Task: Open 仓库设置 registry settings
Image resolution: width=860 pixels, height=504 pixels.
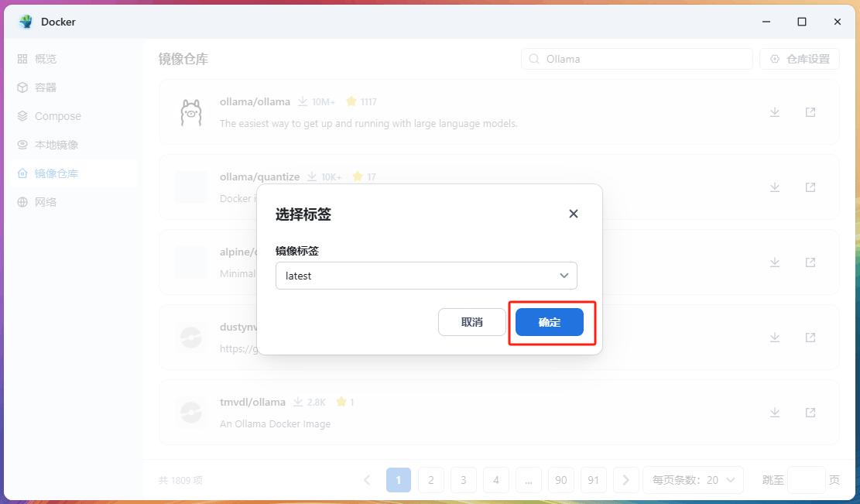Action: 800,59
